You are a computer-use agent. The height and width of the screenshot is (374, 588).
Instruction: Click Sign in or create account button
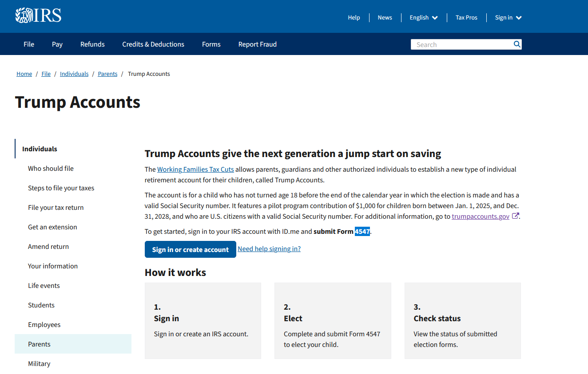(x=191, y=250)
